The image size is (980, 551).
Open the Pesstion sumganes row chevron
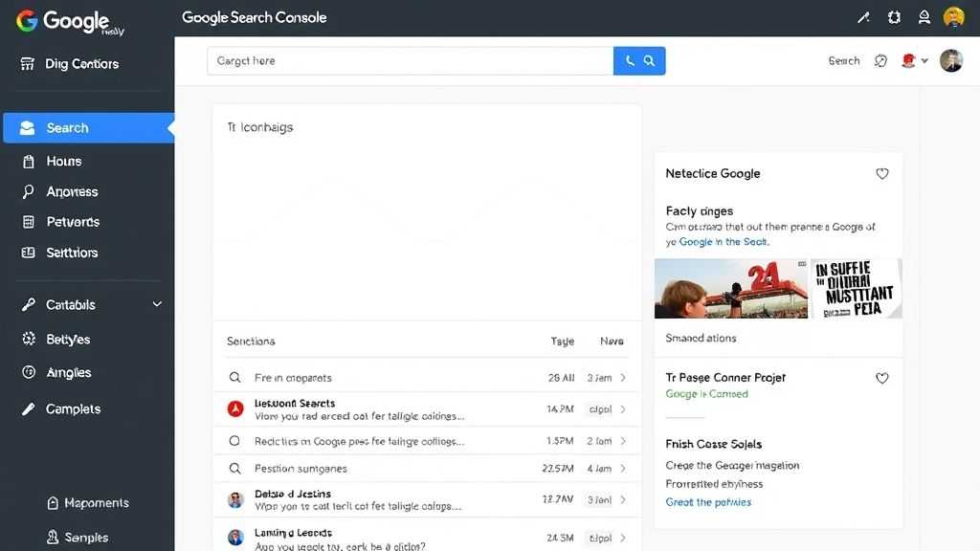623,469
